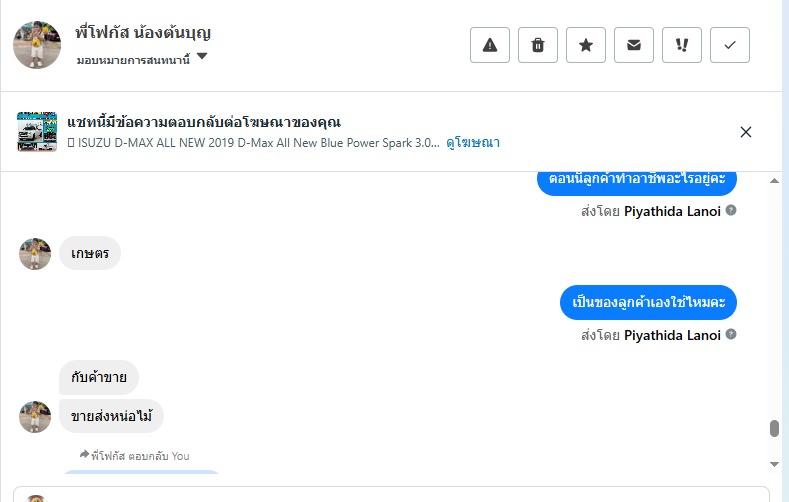Click the spam warning triangle icon

coord(490,45)
